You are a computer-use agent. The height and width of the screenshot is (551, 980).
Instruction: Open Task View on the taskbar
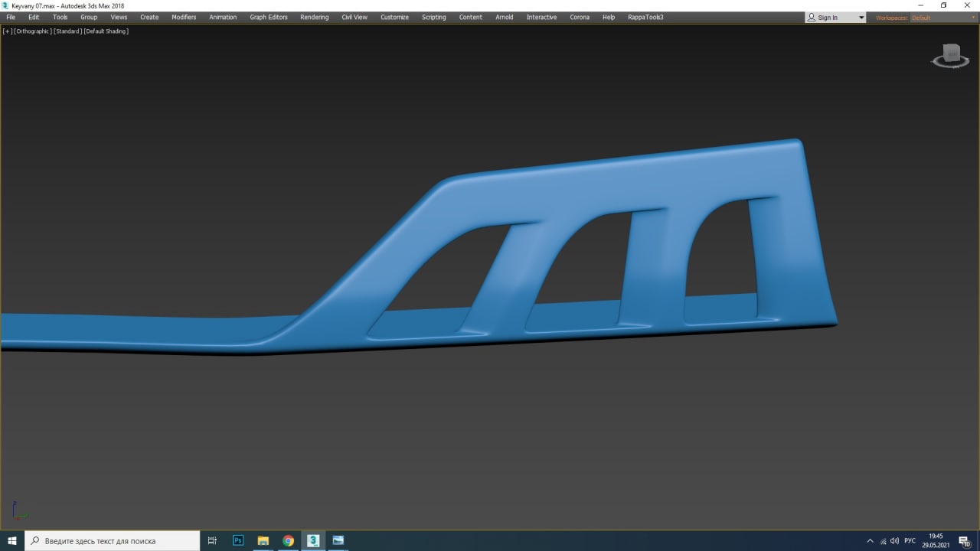coord(213,540)
